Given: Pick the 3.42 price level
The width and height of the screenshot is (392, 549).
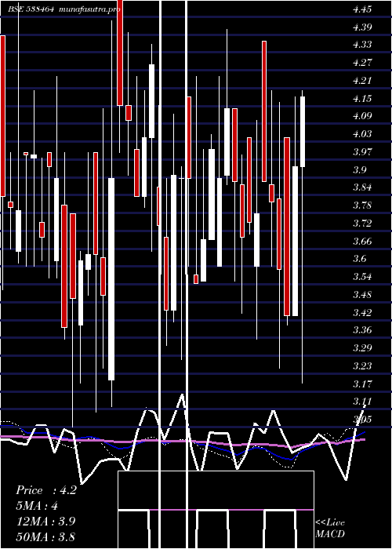Looking at the screenshot, I should [x=362, y=313].
